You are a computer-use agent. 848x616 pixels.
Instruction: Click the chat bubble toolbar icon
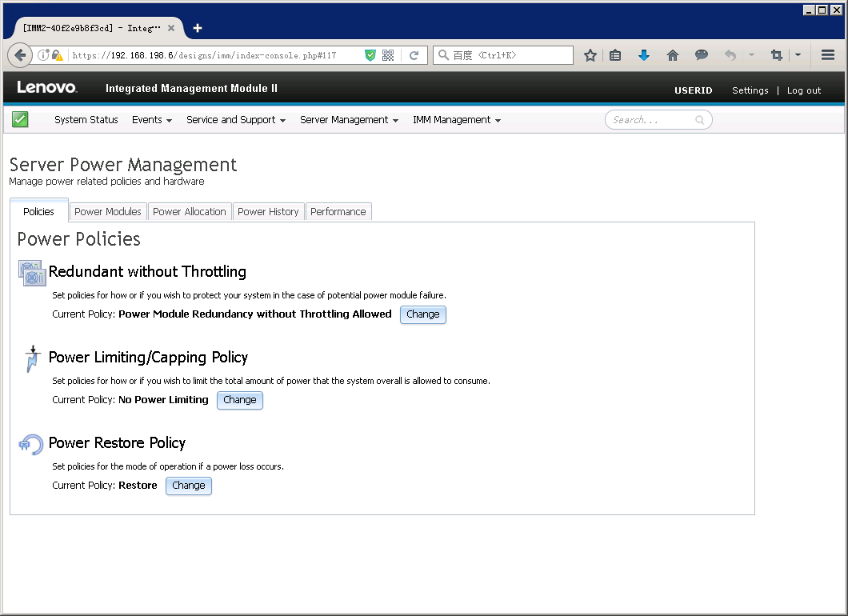tap(702, 54)
